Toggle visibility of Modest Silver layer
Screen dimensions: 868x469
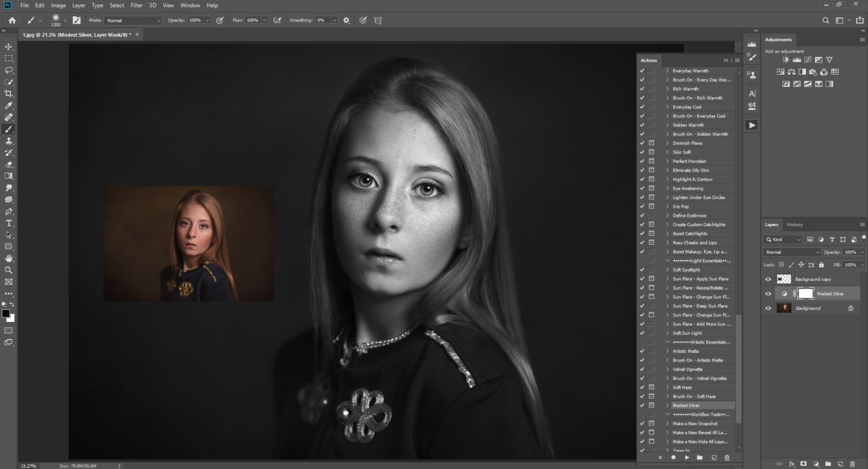tap(768, 294)
